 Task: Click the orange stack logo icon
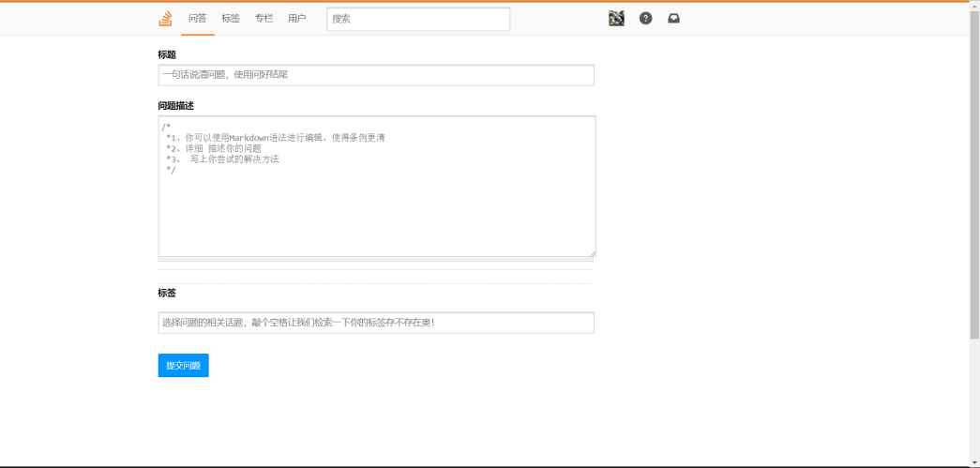[165, 19]
